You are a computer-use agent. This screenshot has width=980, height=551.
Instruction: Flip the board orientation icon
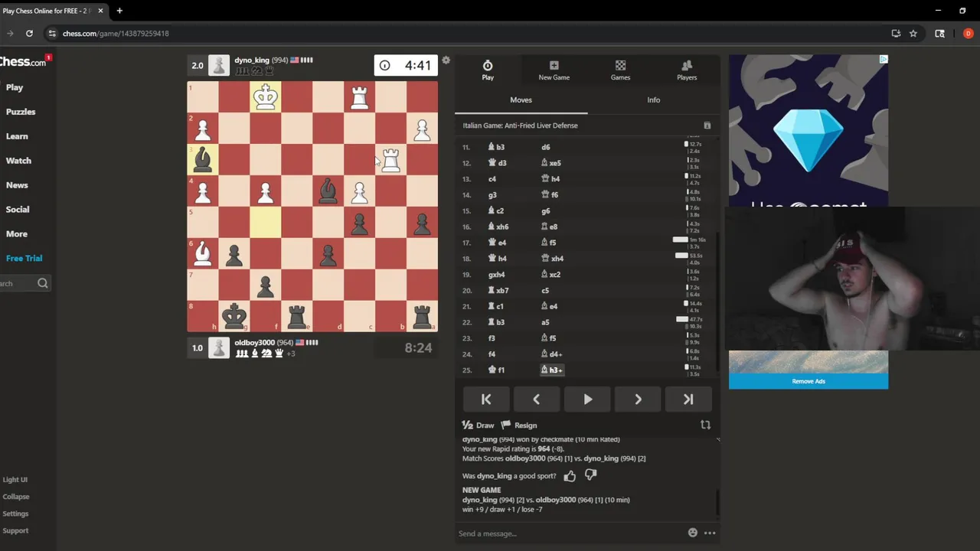pyautogui.click(x=705, y=425)
